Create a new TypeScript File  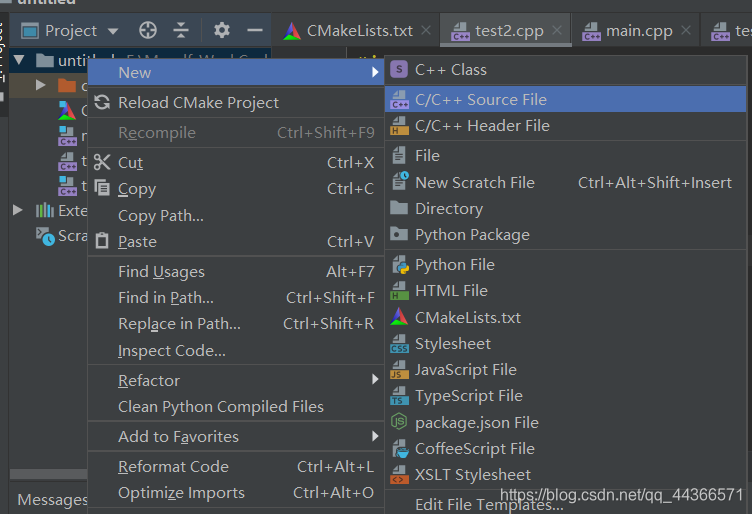tap(565, 396)
